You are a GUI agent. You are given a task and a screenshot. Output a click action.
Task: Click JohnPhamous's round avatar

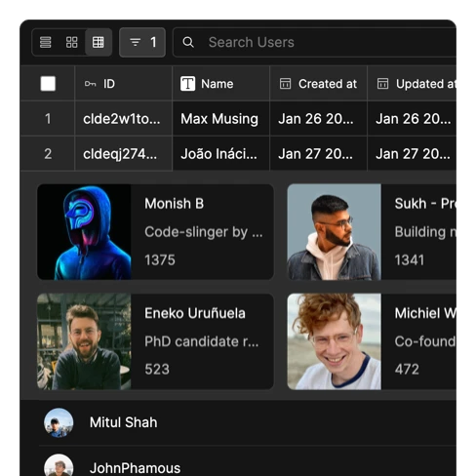click(x=59, y=465)
